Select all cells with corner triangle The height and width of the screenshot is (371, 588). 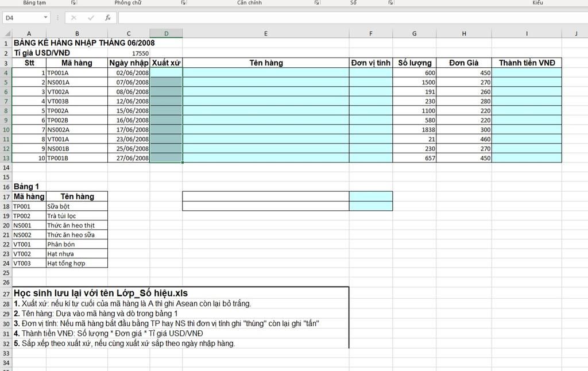7,33
